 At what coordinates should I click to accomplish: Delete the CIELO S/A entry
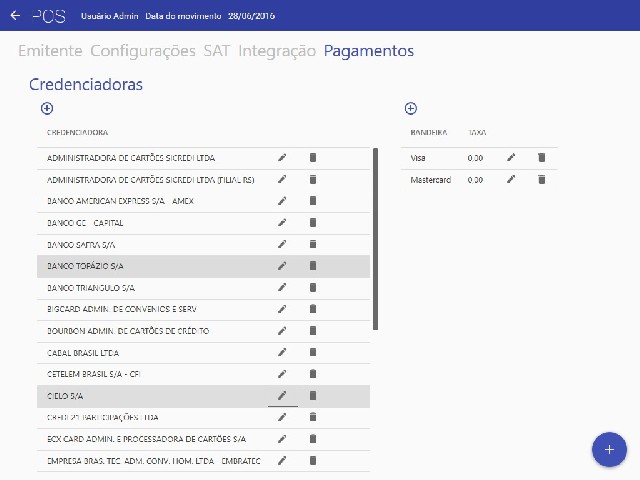pyautogui.click(x=313, y=396)
